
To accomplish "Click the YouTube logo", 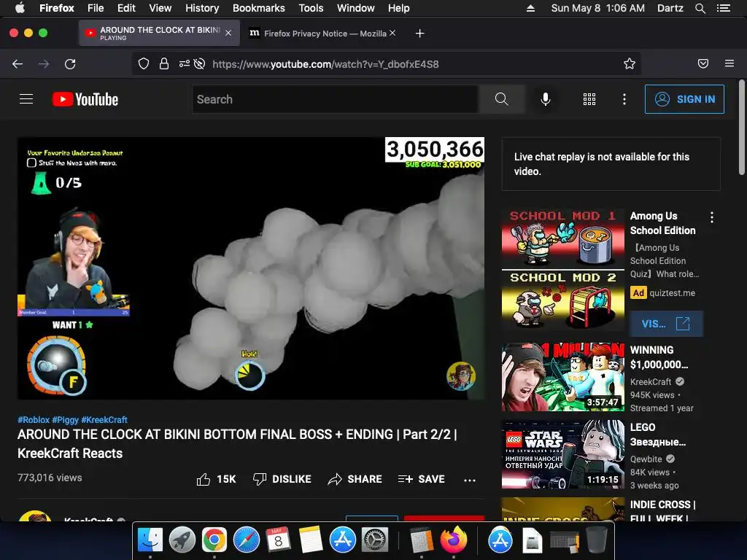I will pyautogui.click(x=85, y=99).
